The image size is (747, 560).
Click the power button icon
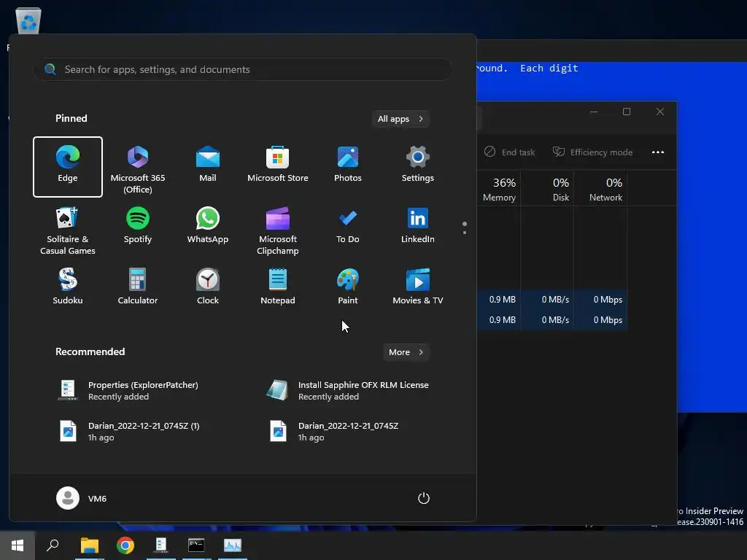click(x=424, y=498)
